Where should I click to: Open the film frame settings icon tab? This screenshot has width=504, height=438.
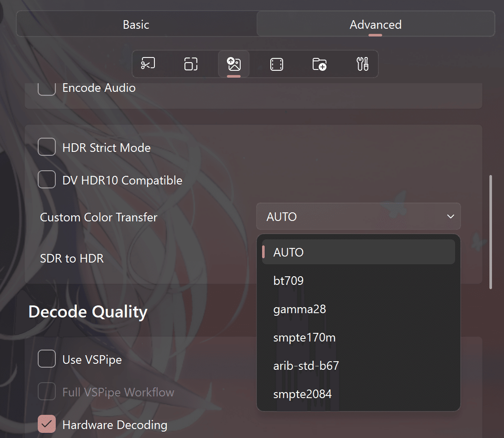(276, 63)
